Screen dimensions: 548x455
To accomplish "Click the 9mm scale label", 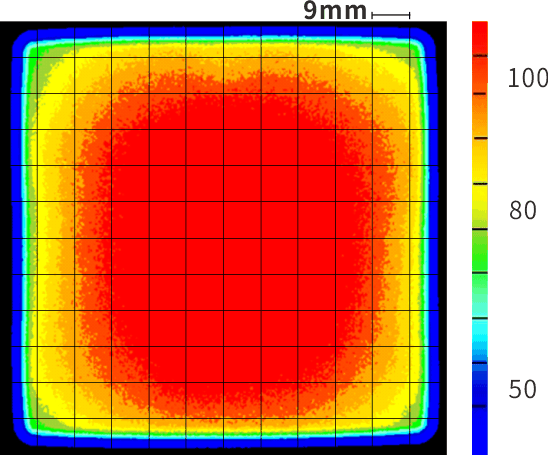I will pos(335,10).
